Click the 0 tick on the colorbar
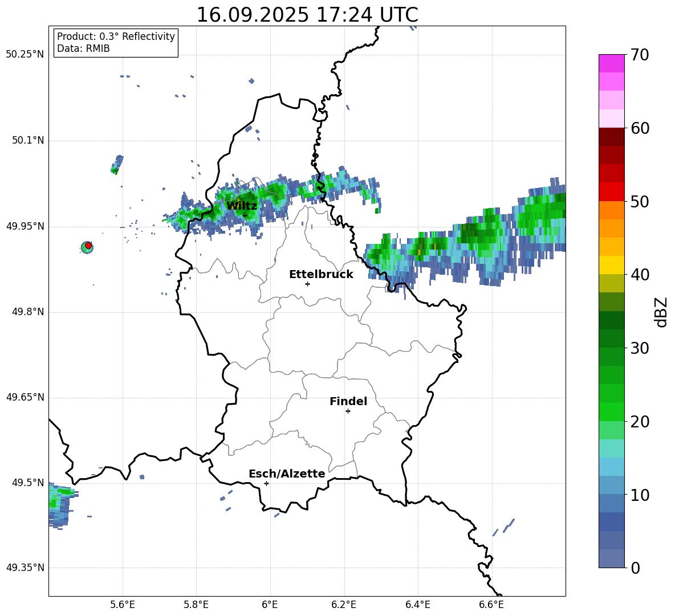The image size is (675, 616). pyautogui.click(x=636, y=568)
